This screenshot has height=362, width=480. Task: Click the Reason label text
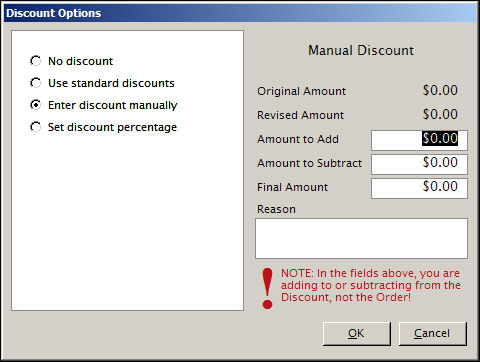pyautogui.click(x=276, y=209)
